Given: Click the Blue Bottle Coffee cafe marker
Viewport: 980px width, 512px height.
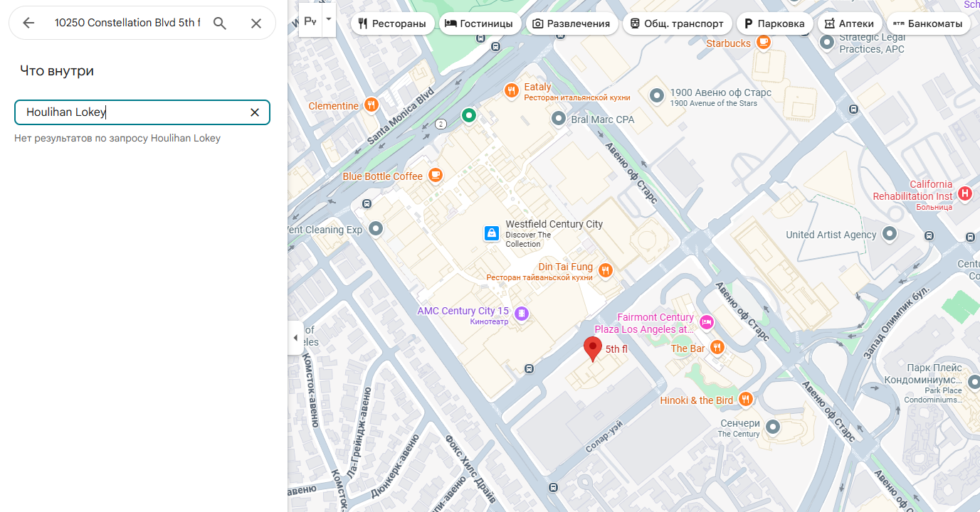Looking at the screenshot, I should (436, 175).
